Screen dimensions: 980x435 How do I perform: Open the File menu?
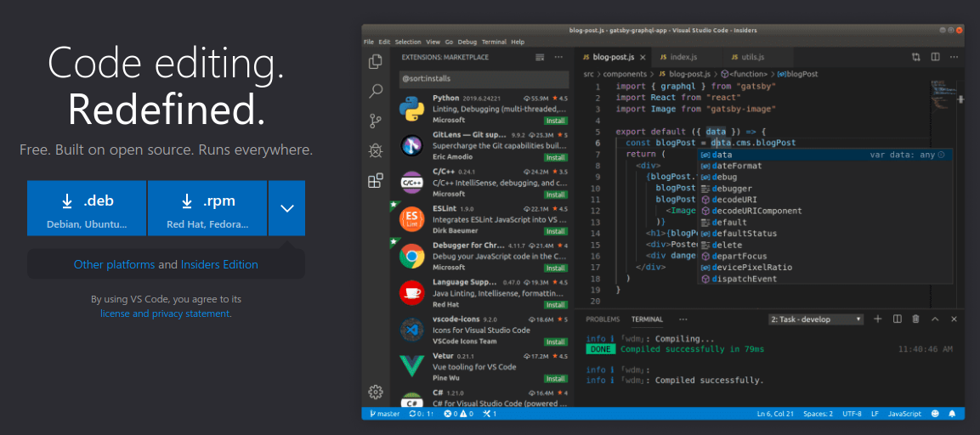click(x=368, y=42)
